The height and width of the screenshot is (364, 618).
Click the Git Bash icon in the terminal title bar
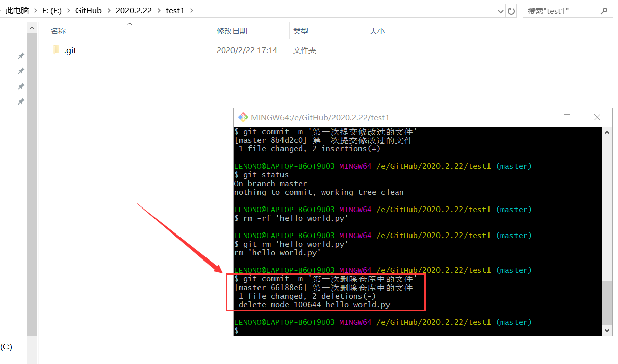pyautogui.click(x=243, y=117)
